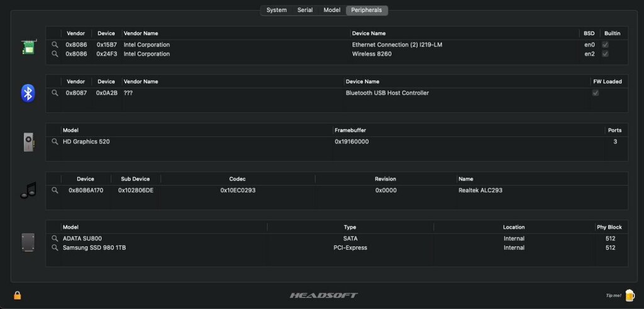Click the padlock icon in bottom corner
The width and height of the screenshot is (644, 309).
click(x=18, y=295)
